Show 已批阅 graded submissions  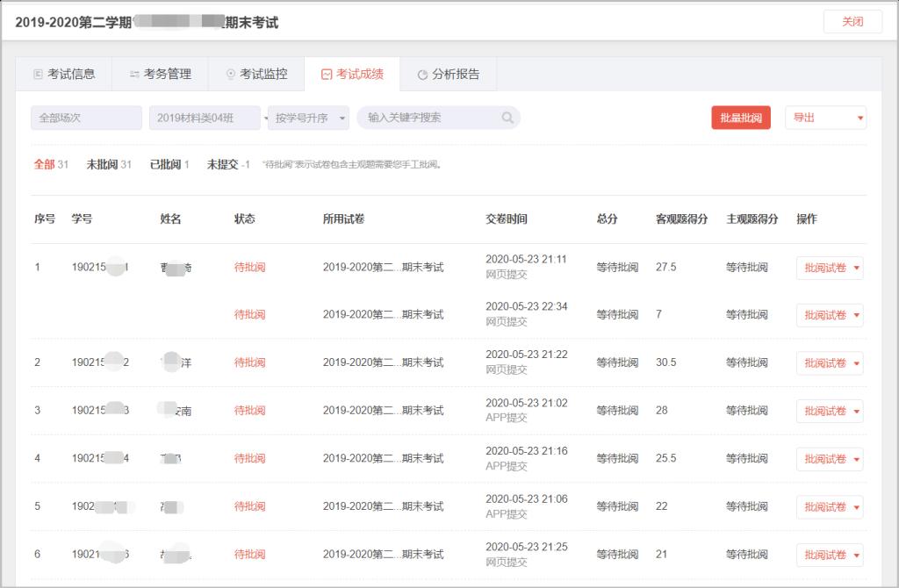(x=169, y=164)
